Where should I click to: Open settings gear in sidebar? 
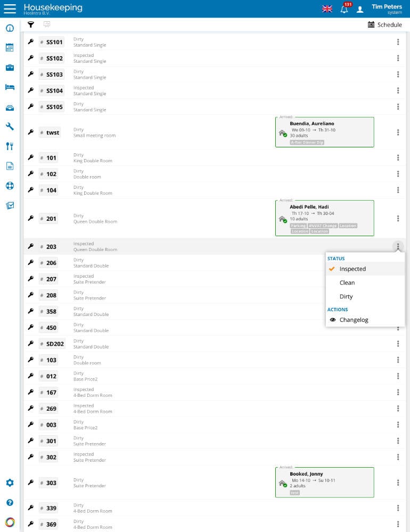coord(10,483)
